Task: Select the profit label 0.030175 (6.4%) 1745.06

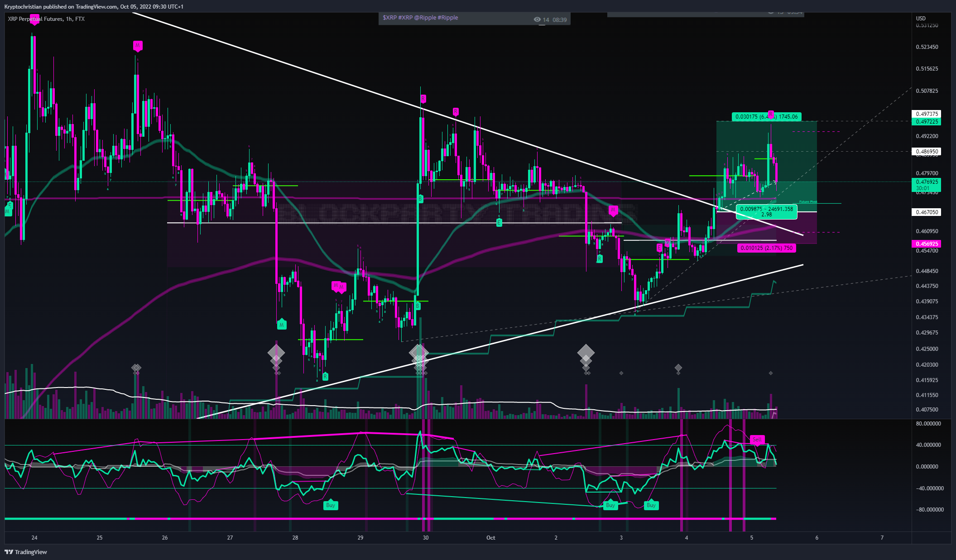Action: click(x=767, y=117)
